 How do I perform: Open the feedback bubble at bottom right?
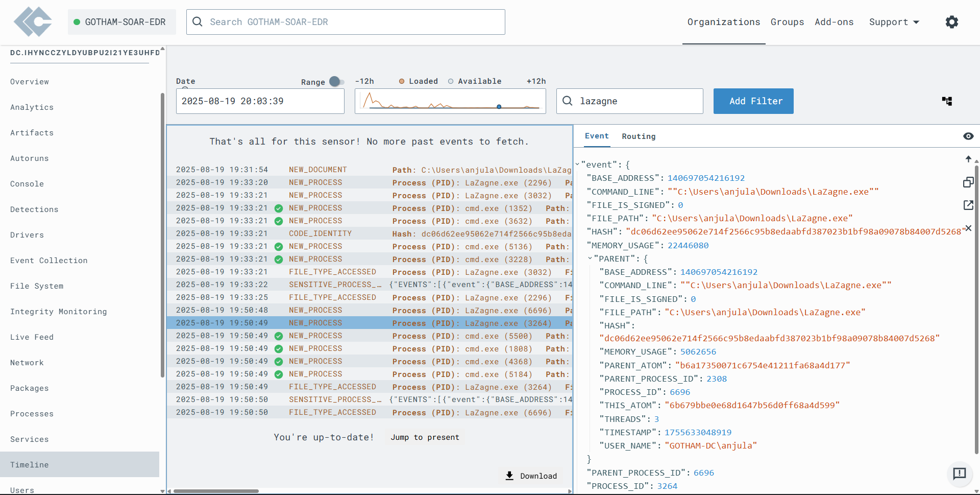point(960,474)
